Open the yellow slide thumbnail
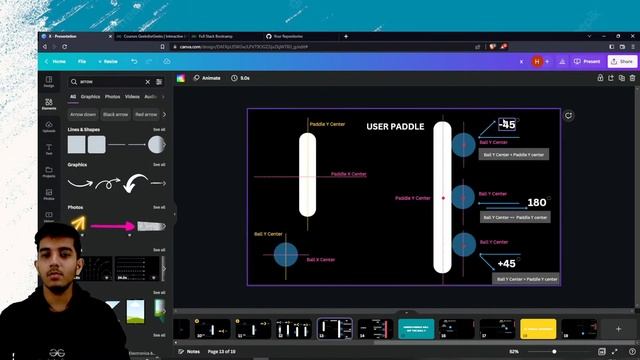Viewport: 640px width, 360px height. (x=538, y=329)
